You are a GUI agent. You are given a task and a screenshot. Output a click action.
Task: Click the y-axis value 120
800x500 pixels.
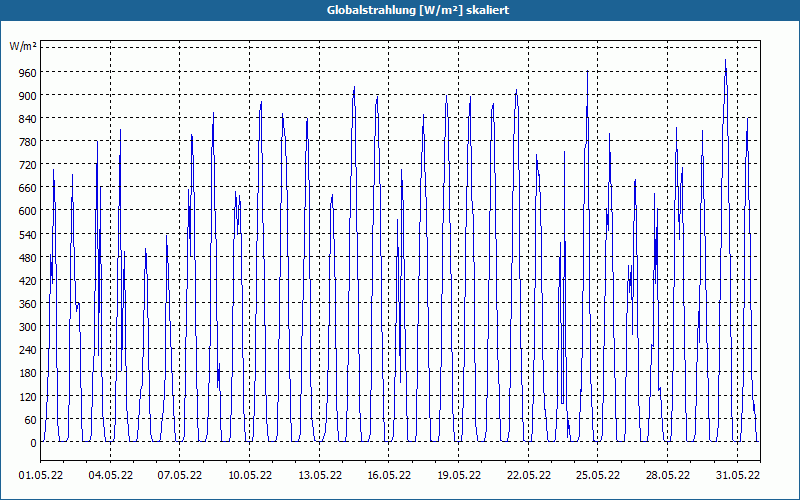point(28,396)
